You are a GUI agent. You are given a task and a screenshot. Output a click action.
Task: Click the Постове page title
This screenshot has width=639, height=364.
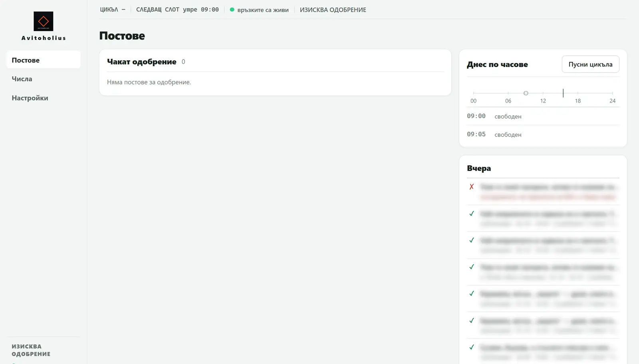(x=122, y=36)
